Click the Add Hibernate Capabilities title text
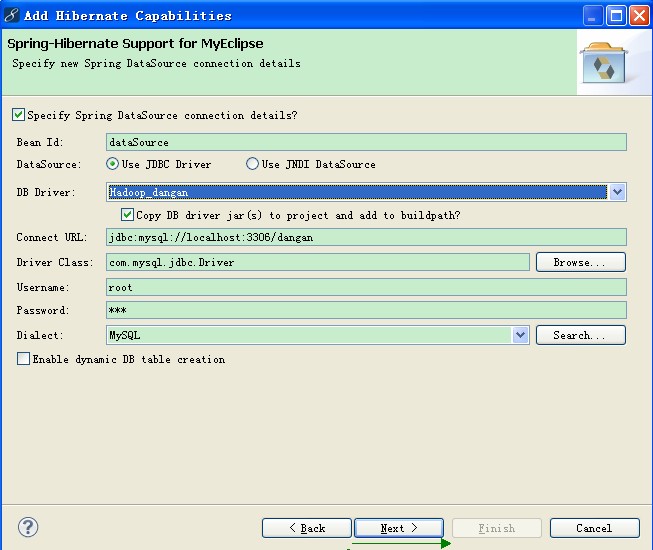This screenshot has height=550, width=653. click(128, 16)
